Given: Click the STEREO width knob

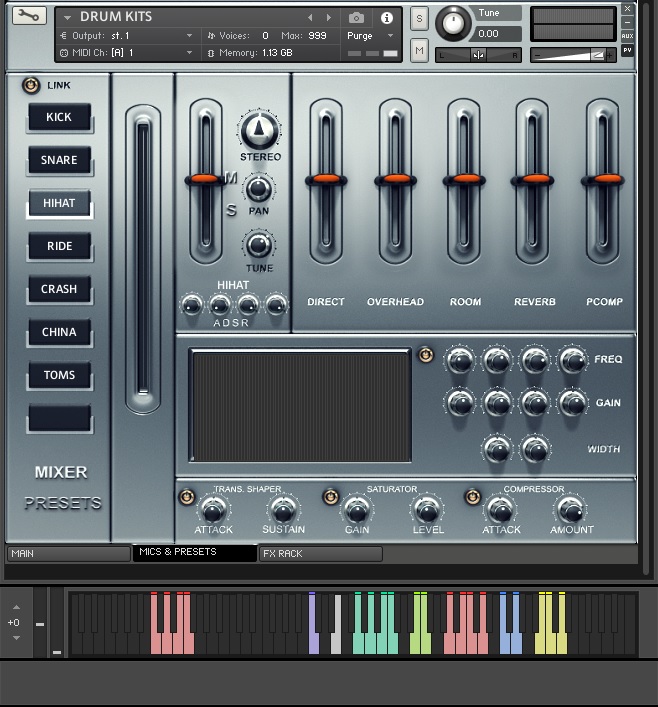Looking at the screenshot, I should pyautogui.click(x=259, y=130).
